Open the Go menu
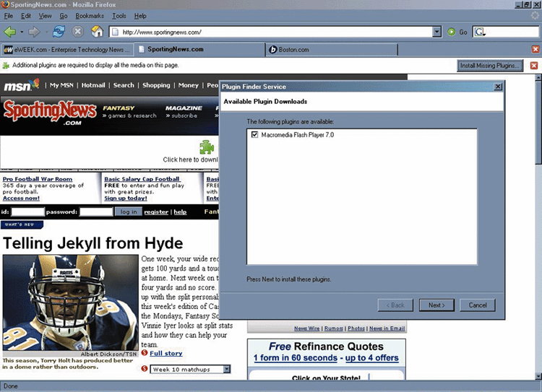The width and height of the screenshot is (542, 392). 64,16
